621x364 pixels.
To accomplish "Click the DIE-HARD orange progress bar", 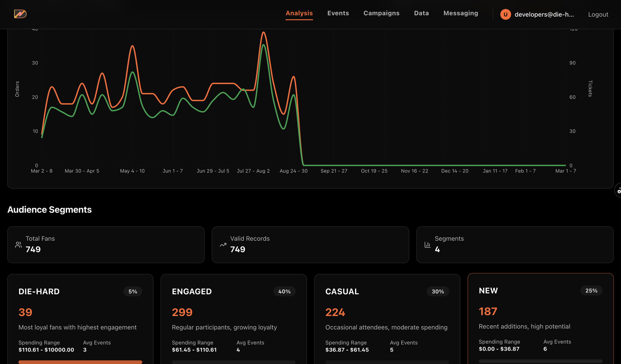I will tap(80, 362).
